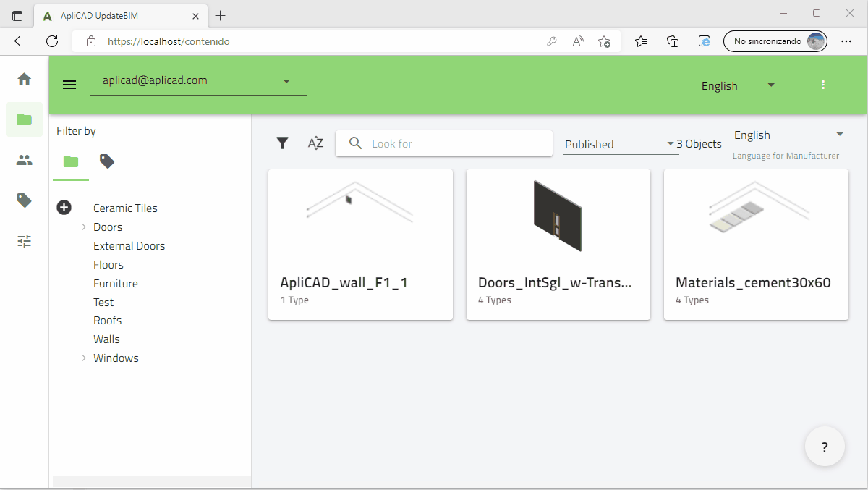Open the Materials_cement30x60 object card
This screenshot has width=868, height=490.
click(x=755, y=244)
